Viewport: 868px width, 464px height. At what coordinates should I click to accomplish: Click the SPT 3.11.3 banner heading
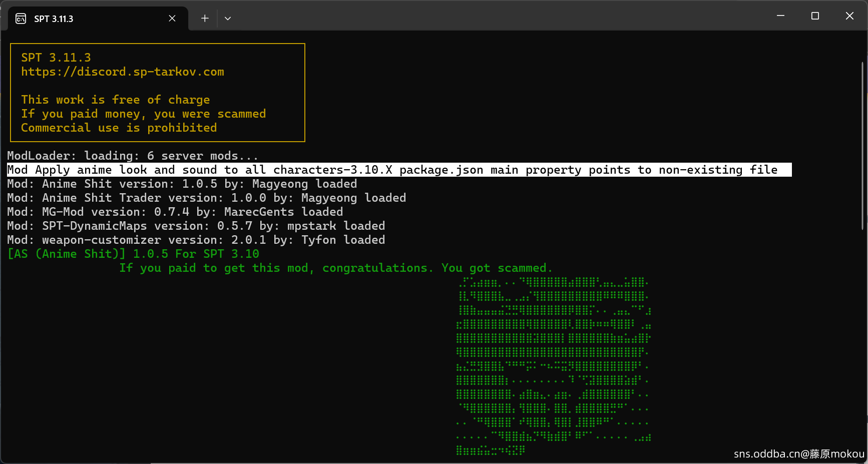[56, 58]
